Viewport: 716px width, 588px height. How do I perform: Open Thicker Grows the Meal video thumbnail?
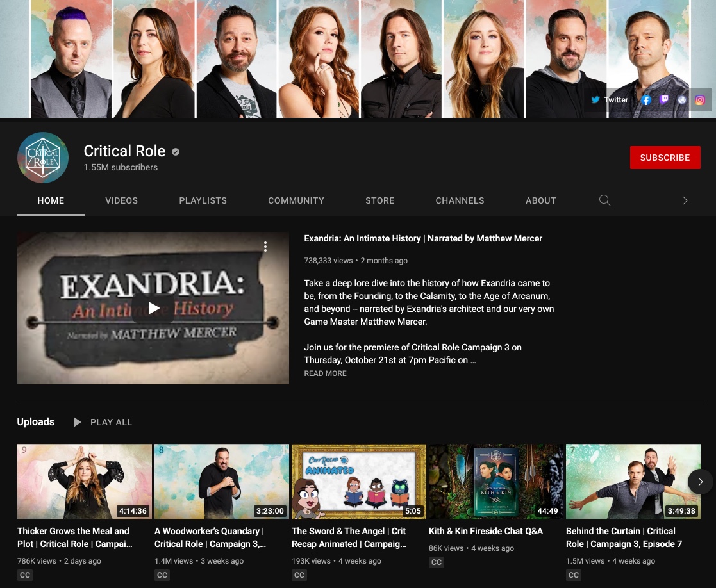(x=85, y=481)
